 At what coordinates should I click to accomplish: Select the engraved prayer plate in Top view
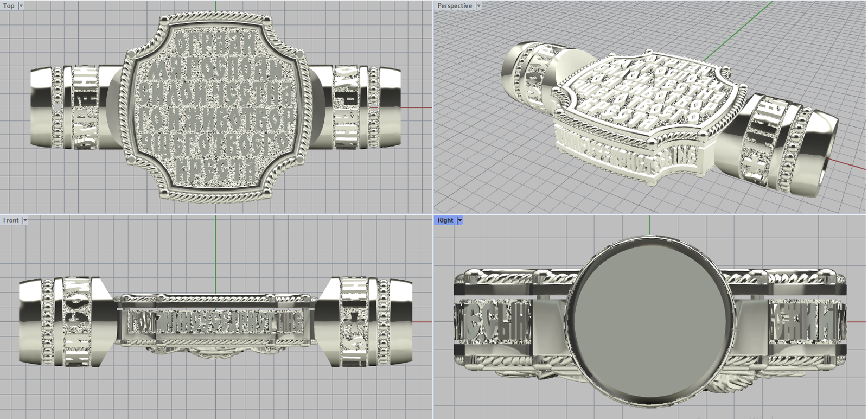coord(215,107)
